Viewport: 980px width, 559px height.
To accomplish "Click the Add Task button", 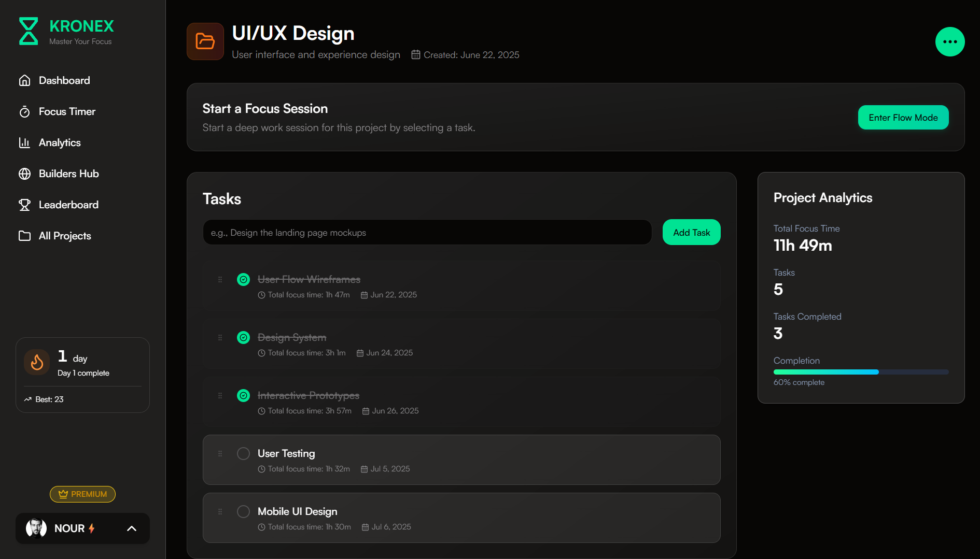I will pyautogui.click(x=691, y=233).
